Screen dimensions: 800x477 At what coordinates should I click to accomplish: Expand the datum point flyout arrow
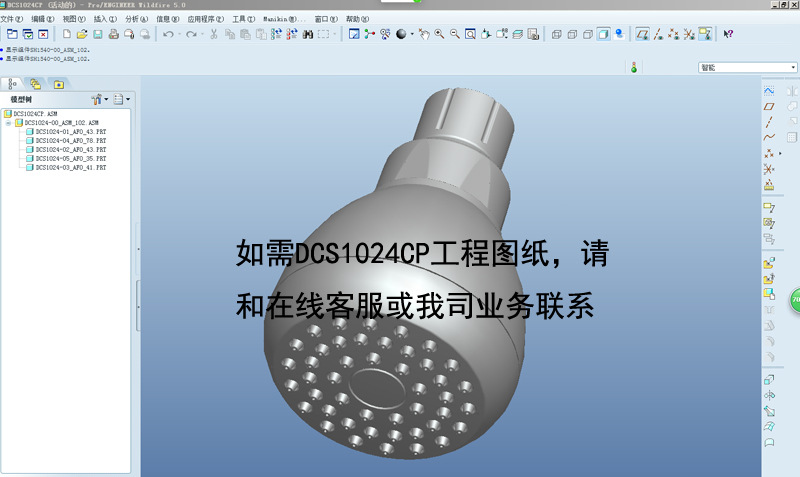780,154
